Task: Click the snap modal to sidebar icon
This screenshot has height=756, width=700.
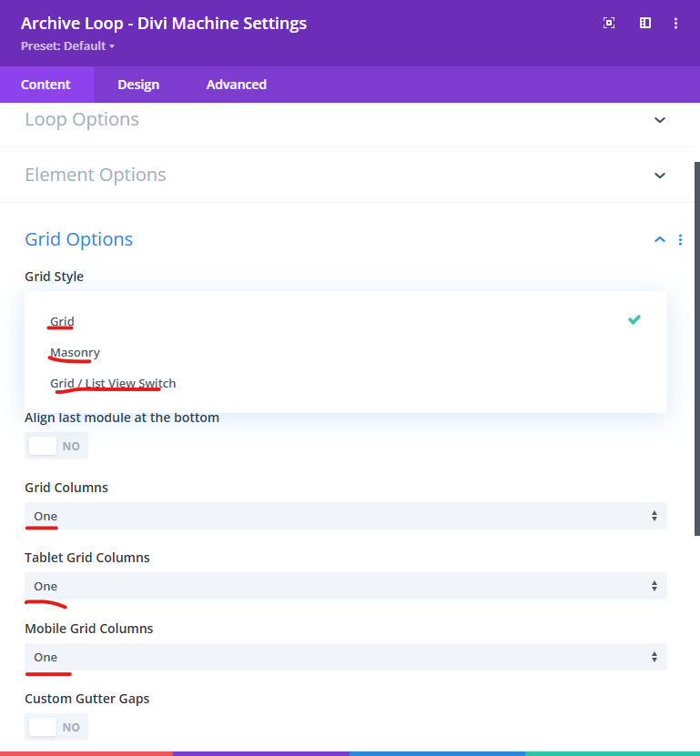Action: click(x=645, y=24)
